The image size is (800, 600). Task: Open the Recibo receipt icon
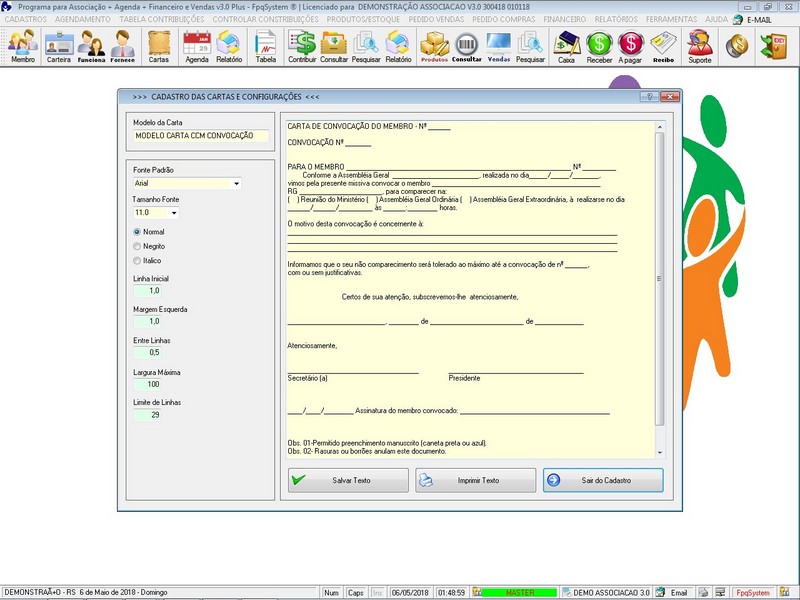tap(663, 46)
